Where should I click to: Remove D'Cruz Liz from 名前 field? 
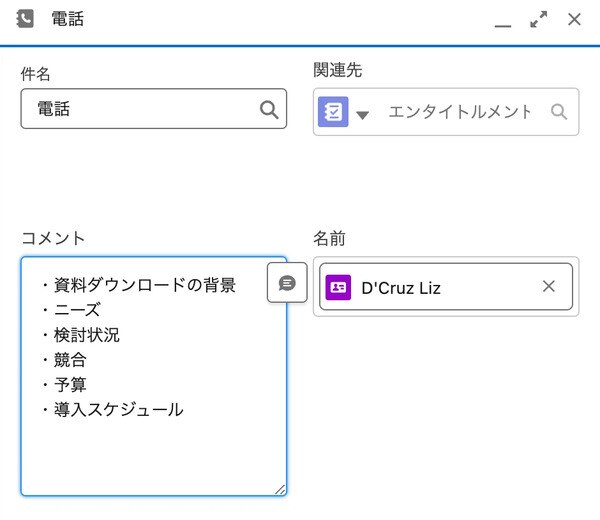pos(549,286)
